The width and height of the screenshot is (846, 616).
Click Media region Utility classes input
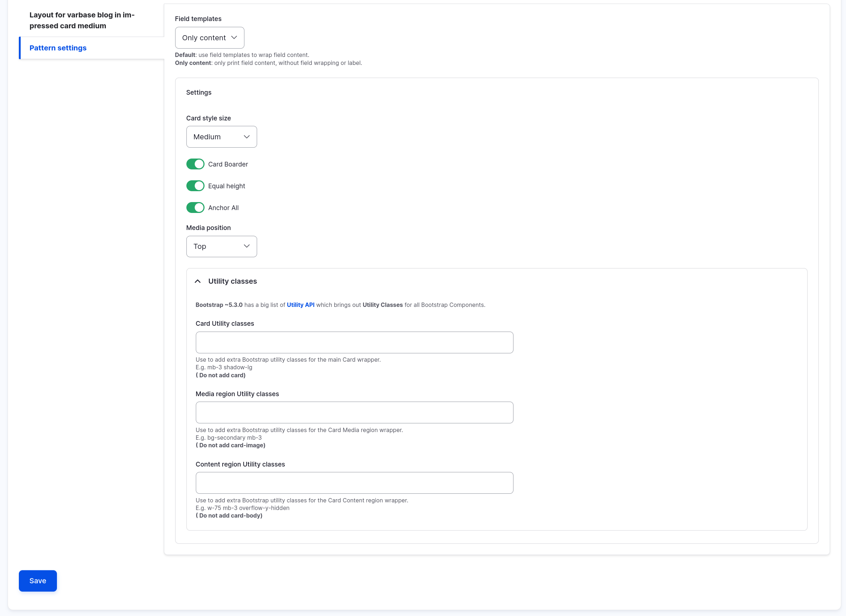point(354,412)
